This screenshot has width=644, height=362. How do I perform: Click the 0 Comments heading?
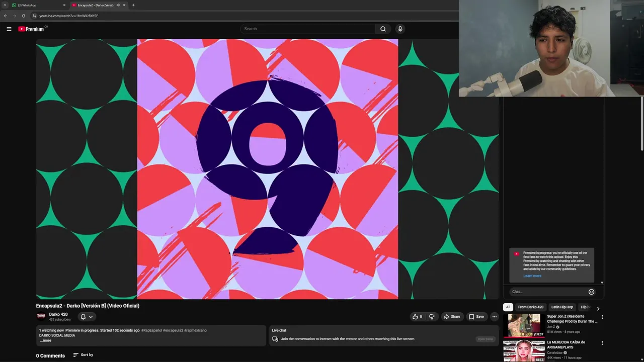(50, 355)
